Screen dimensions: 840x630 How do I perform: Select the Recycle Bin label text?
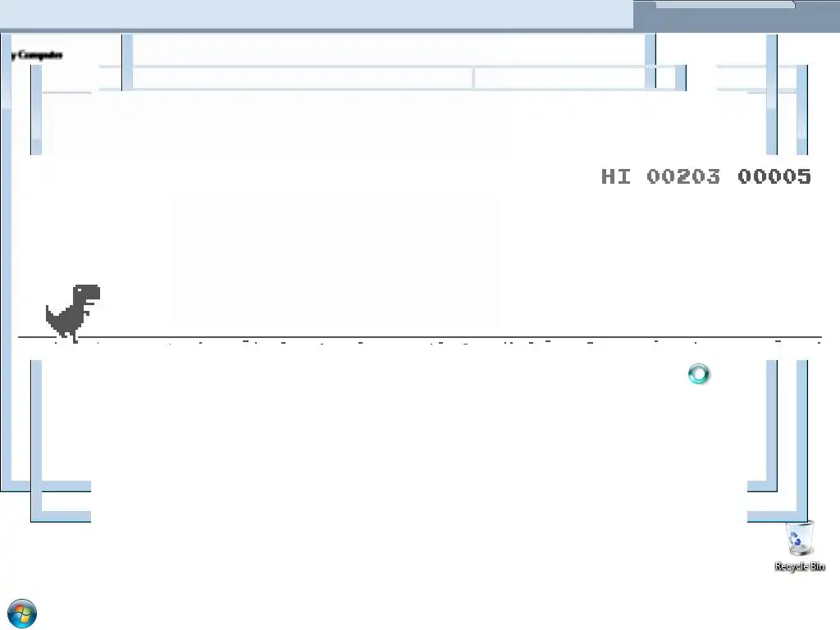(800, 566)
